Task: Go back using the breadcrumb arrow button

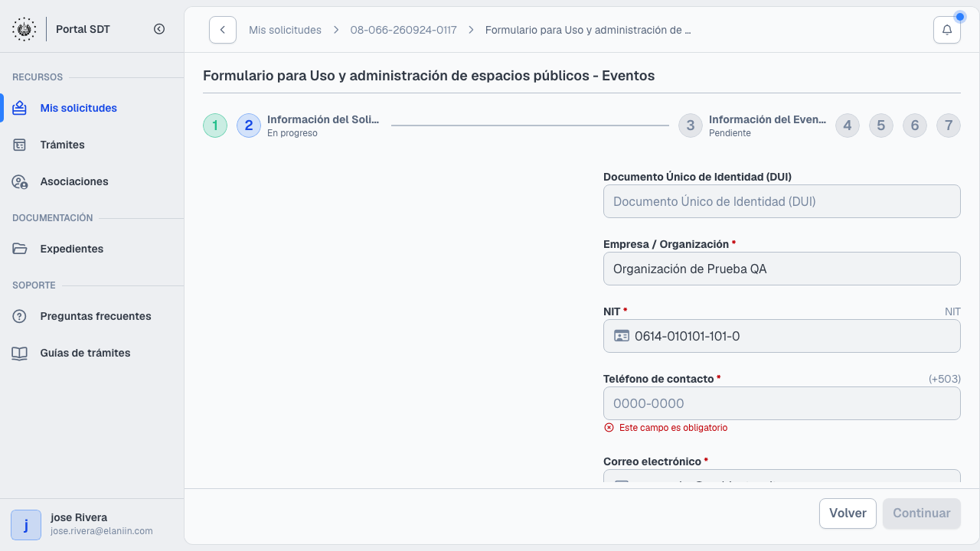Action: click(223, 30)
